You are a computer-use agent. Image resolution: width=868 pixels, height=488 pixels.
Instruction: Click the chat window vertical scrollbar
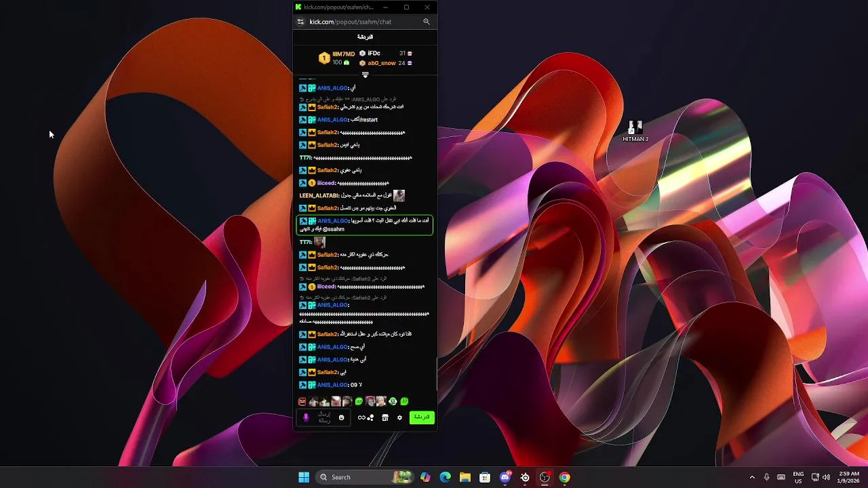click(435, 373)
